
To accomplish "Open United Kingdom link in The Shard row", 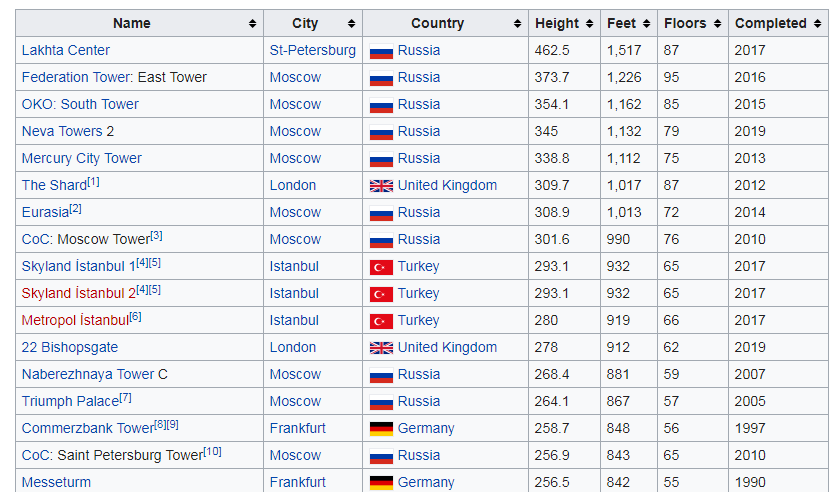I will (x=447, y=185).
